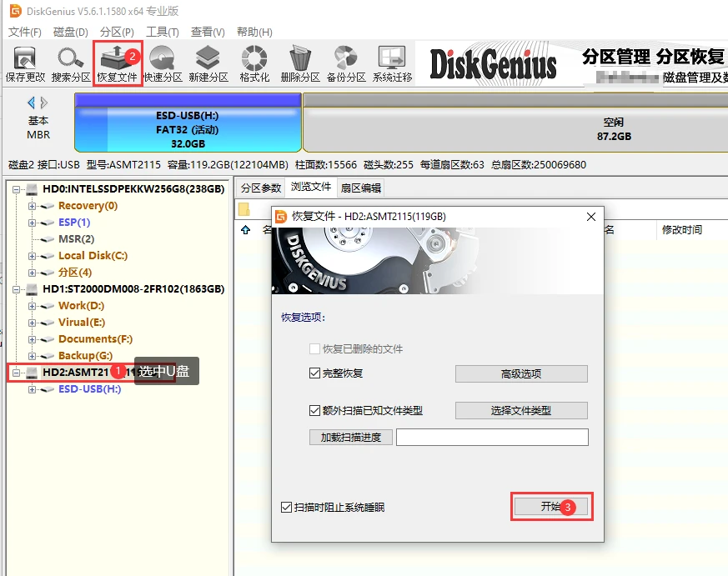Toggle the 扫描时阻止系统睡眠 checkbox
The image size is (728, 576).
(x=286, y=508)
